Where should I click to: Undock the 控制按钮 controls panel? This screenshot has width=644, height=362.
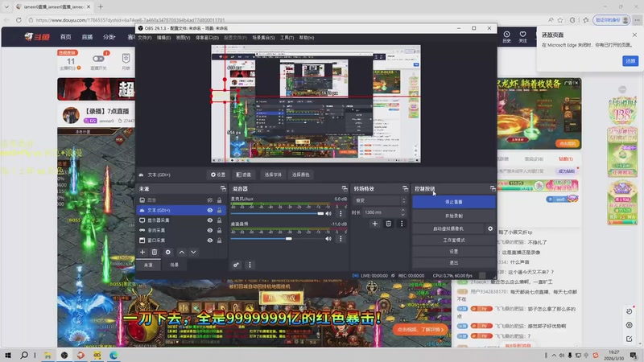(493, 188)
